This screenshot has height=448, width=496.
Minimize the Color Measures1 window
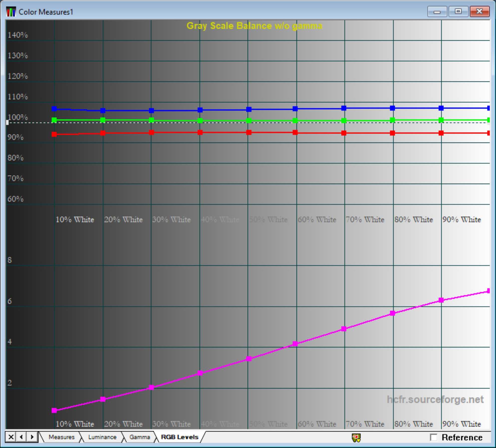437,12
